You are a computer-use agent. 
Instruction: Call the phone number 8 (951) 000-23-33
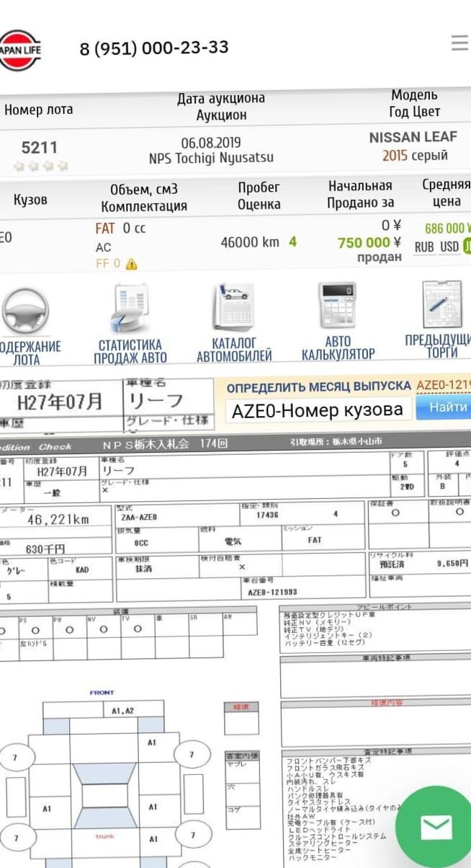point(153,48)
